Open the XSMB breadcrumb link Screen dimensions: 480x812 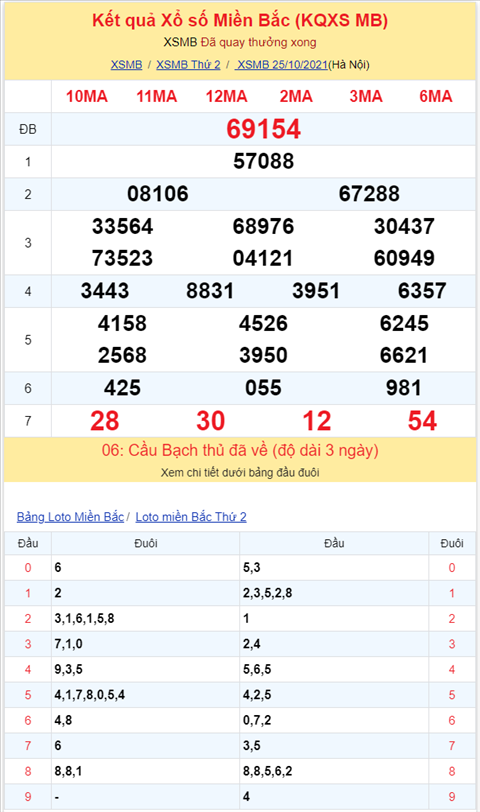(x=126, y=65)
